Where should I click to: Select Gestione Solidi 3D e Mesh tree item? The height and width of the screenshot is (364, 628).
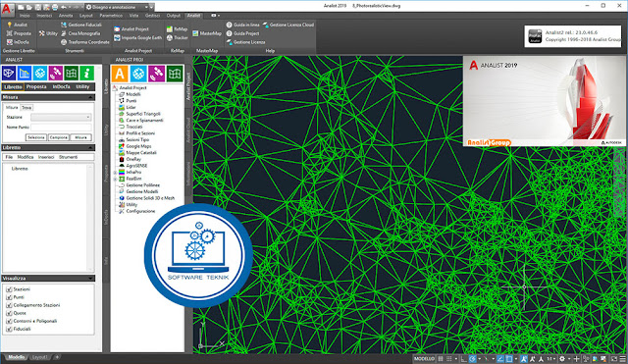click(x=146, y=198)
